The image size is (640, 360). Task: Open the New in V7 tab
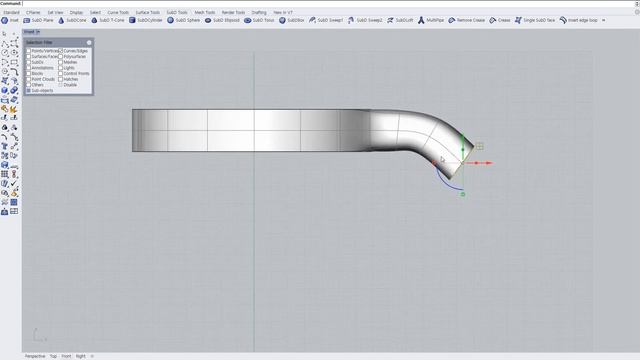coord(283,13)
